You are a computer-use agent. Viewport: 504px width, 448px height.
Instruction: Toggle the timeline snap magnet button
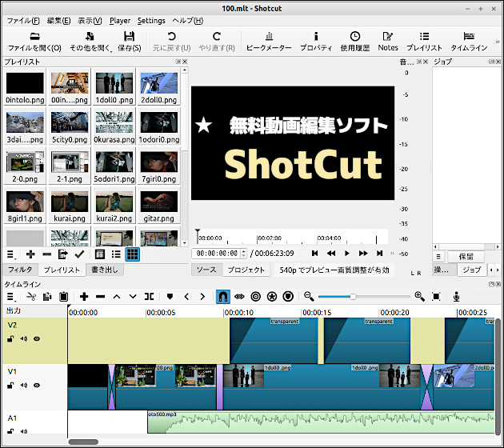(x=223, y=297)
